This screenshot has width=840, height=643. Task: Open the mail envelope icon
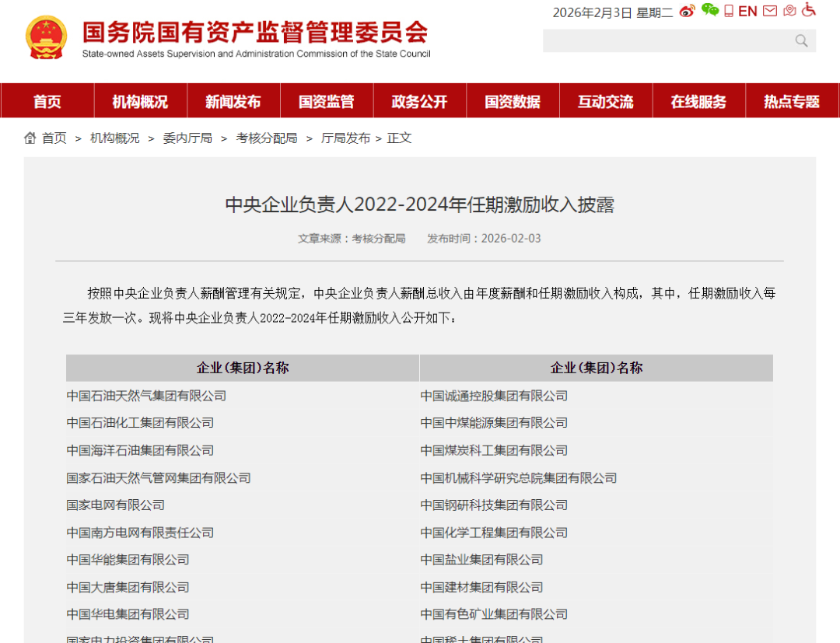pyautogui.click(x=770, y=11)
